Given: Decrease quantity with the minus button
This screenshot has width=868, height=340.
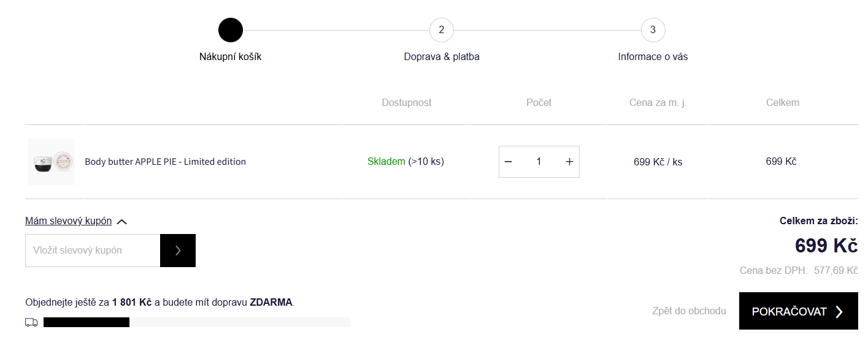Looking at the screenshot, I should click(x=509, y=162).
